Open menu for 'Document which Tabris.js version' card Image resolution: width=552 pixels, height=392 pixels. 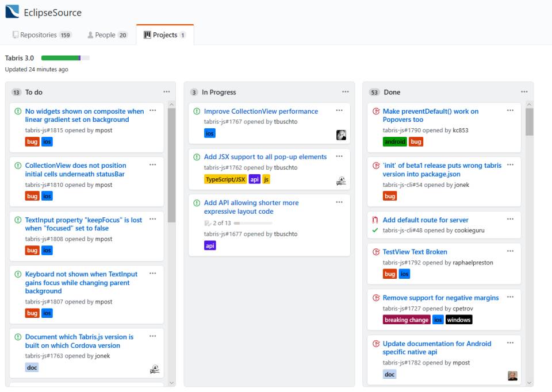pos(153,336)
